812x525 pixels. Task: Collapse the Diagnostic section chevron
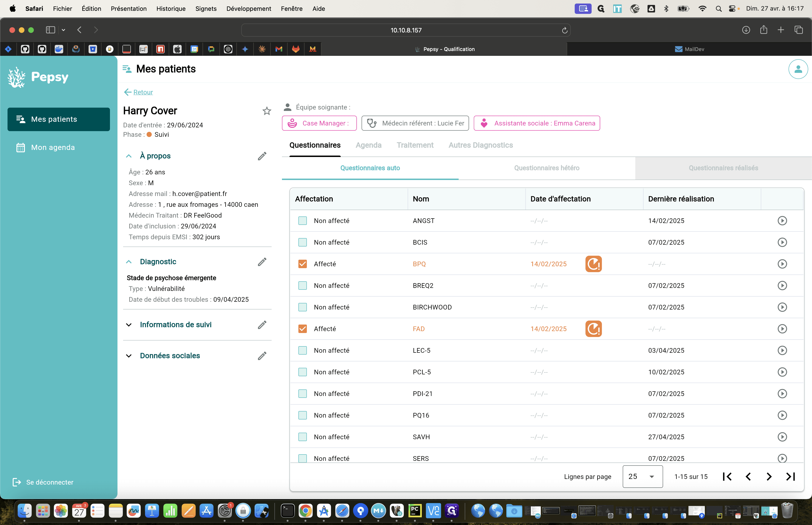(x=129, y=262)
